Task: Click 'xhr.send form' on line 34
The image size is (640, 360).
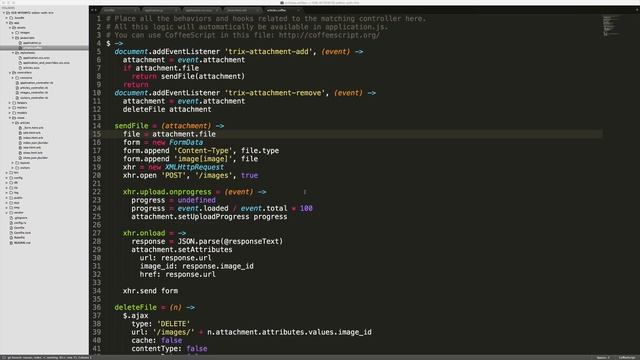Action: (x=150, y=291)
